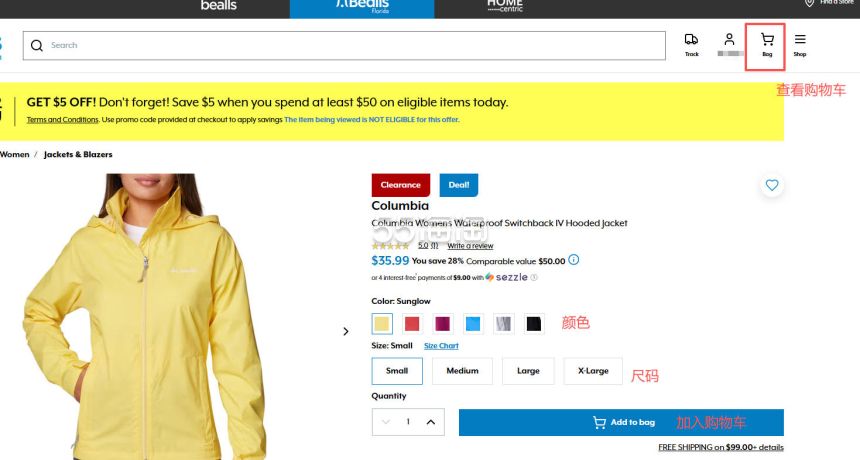860x460 pixels.
Task: Switch to the bealls store tab
Action: [218, 7]
